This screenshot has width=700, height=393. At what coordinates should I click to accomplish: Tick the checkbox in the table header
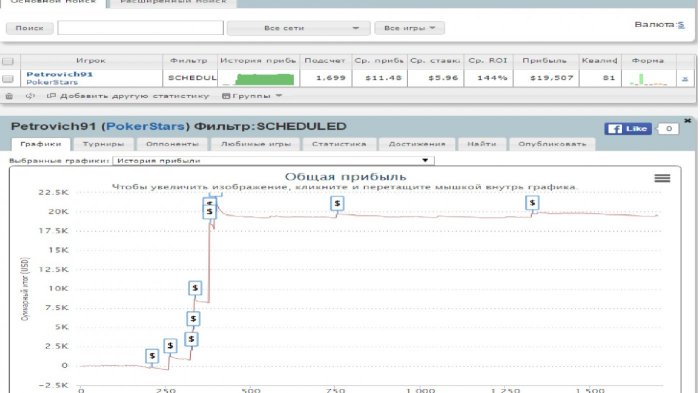pos(8,61)
